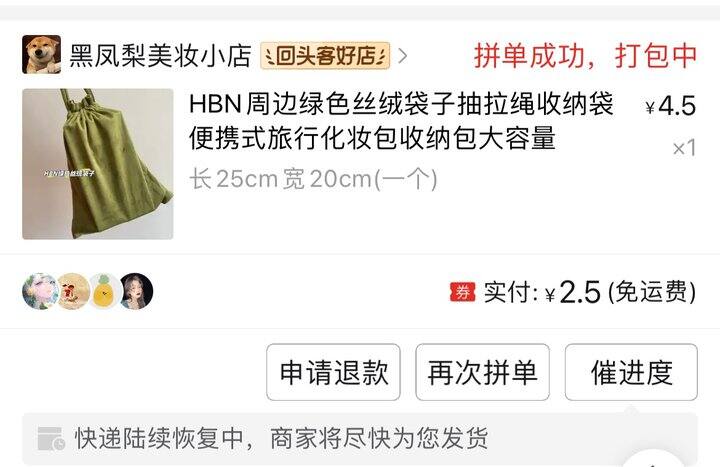Tap the second group-buy member avatar
This screenshot has height=467, width=720.
[73, 291]
